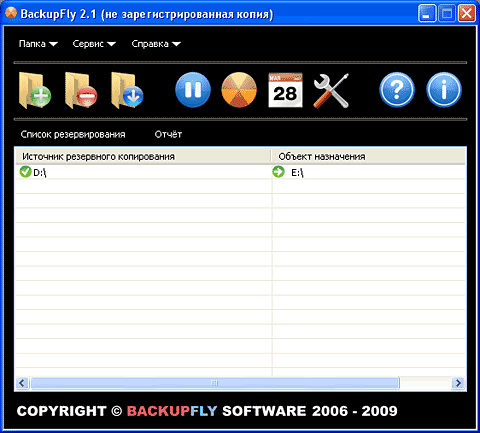Image resolution: width=480 pixels, height=433 pixels.
Task: Click the add folder icon with green plus
Action: [x=35, y=90]
